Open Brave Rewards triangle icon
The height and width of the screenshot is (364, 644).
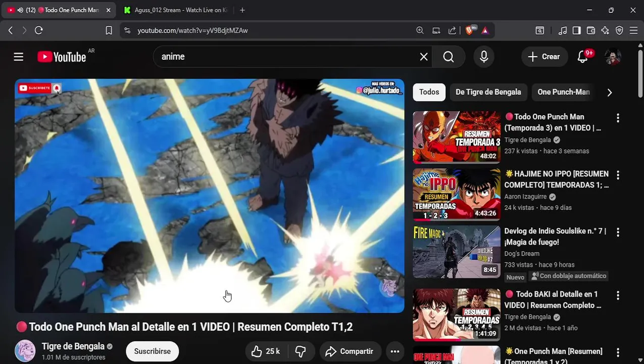click(x=485, y=30)
